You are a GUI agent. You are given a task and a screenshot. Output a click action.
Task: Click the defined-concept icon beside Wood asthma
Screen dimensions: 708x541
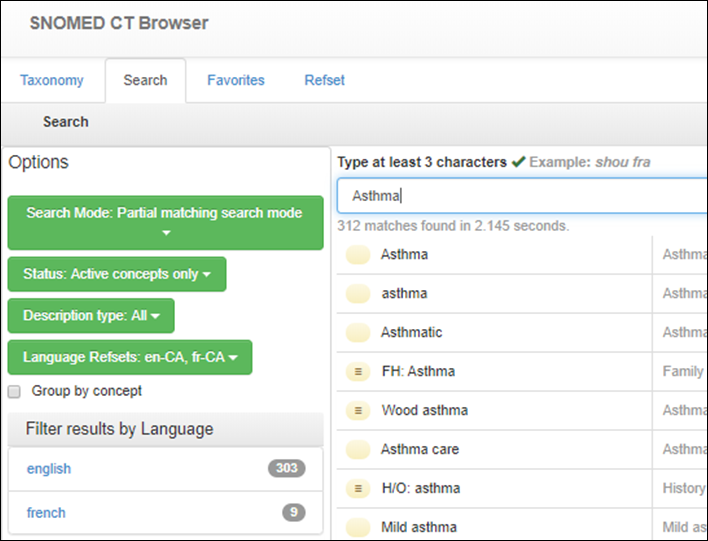pyautogui.click(x=358, y=410)
